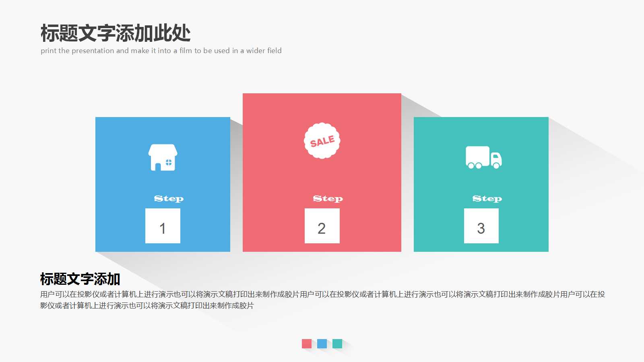Screen dimensions: 644x362
Task: Click the delivery truck icon
Action: pyautogui.click(x=483, y=157)
